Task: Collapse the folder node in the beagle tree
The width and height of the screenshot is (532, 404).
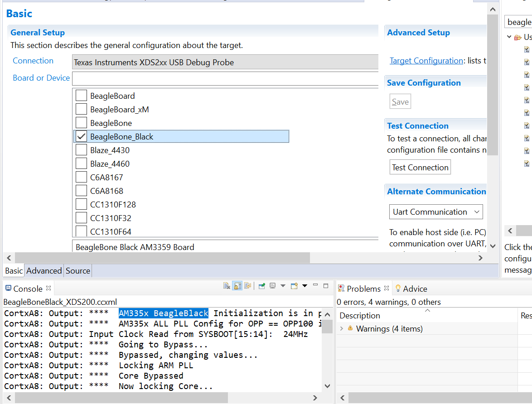Action: (509, 37)
